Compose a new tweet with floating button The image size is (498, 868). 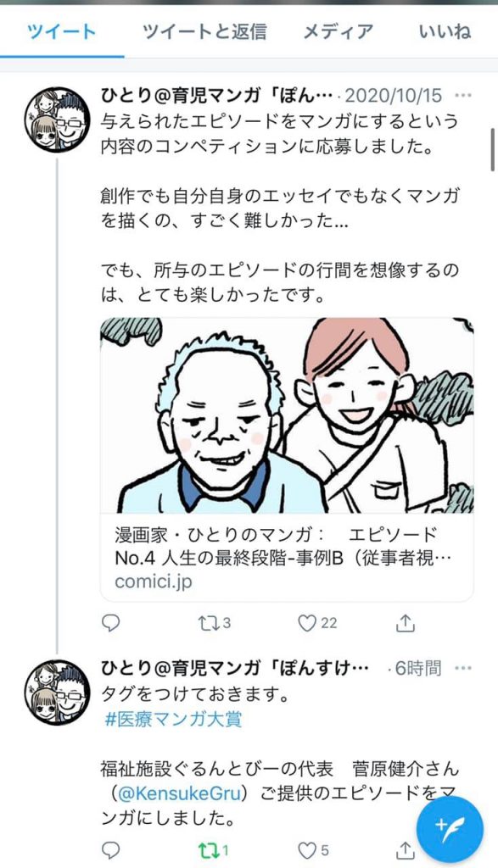(x=450, y=830)
